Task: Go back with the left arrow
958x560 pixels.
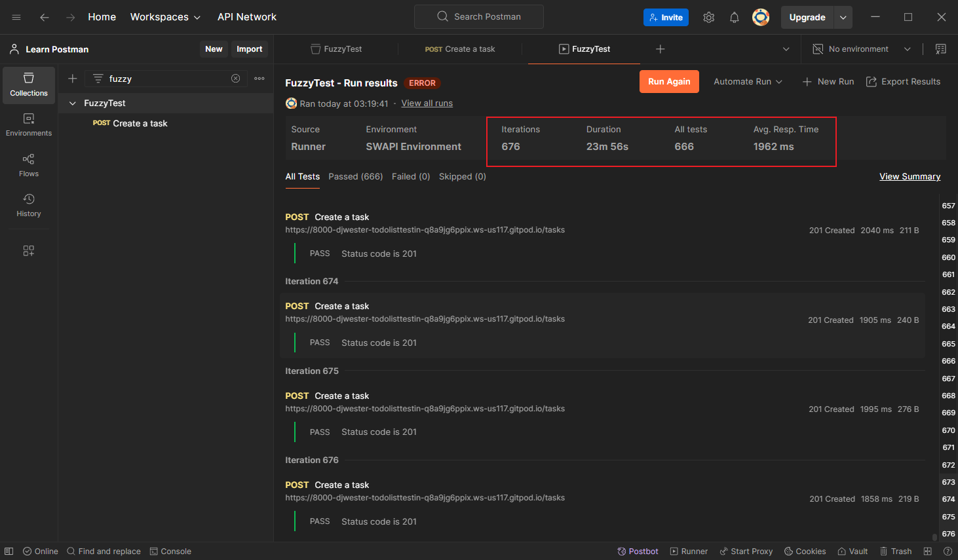Action: [45, 17]
